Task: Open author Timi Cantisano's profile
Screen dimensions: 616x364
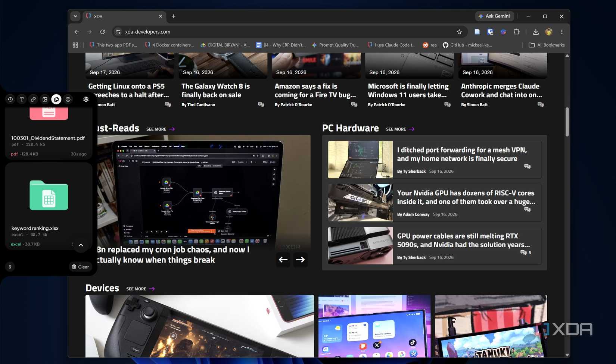Action: 201,105
